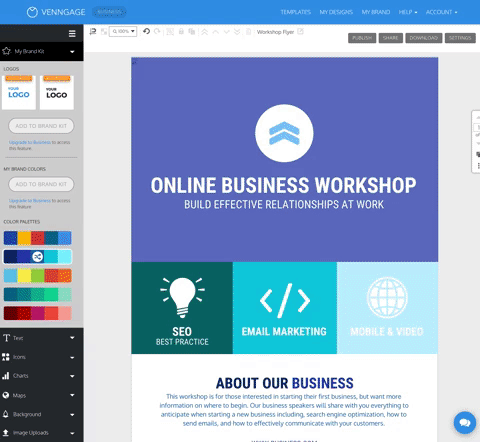Select the MOBILE & VIDEO text
Viewport: 480px width, 442px height.
pos(387,332)
